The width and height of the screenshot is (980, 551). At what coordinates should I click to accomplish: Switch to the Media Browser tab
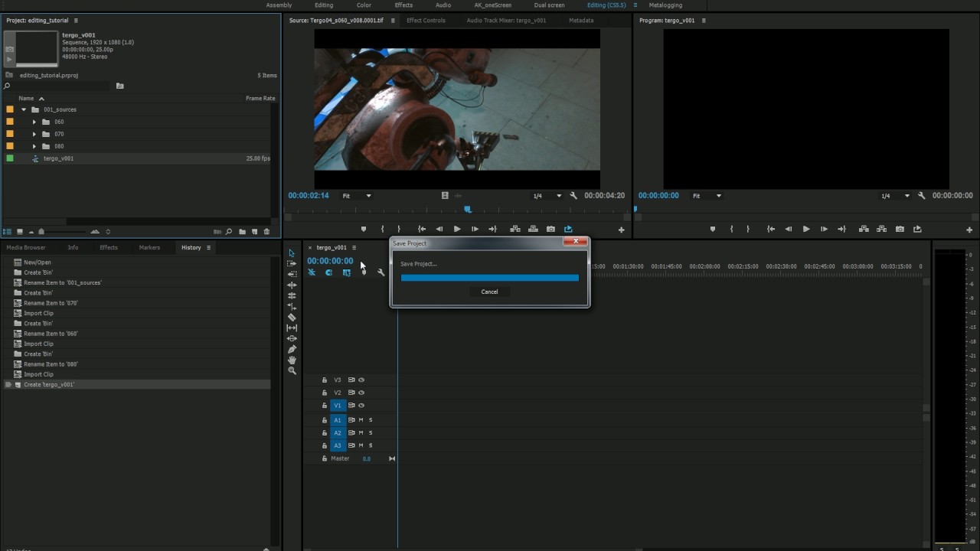[x=26, y=247]
